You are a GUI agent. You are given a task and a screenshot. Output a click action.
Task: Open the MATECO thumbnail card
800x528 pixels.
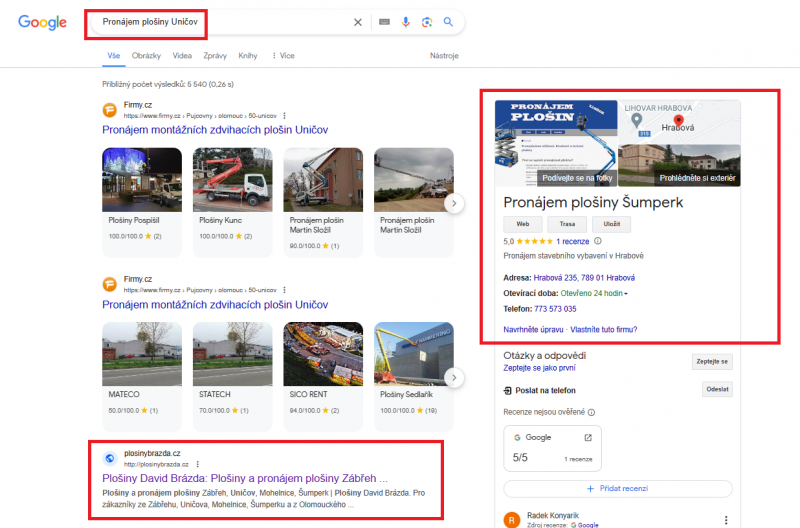pos(142,376)
